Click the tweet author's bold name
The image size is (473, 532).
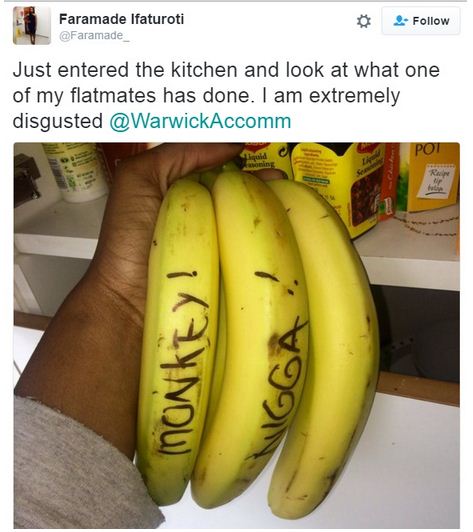(121, 19)
